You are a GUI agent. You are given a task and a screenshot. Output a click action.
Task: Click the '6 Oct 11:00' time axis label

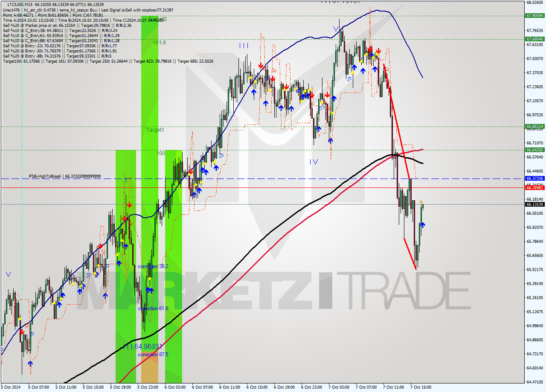230,387
